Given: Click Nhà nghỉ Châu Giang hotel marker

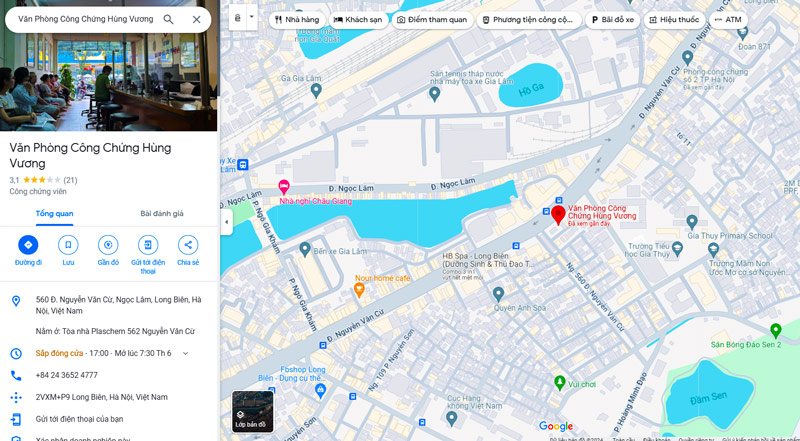Looking at the screenshot, I should [x=284, y=186].
